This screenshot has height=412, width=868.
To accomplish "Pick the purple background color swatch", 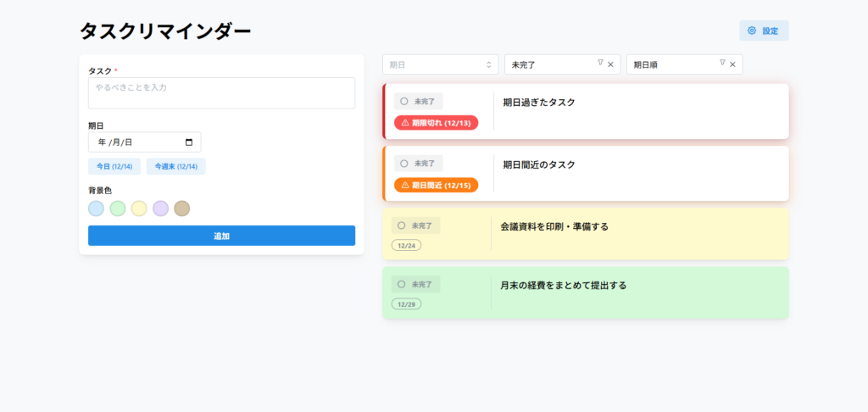I will [x=160, y=209].
